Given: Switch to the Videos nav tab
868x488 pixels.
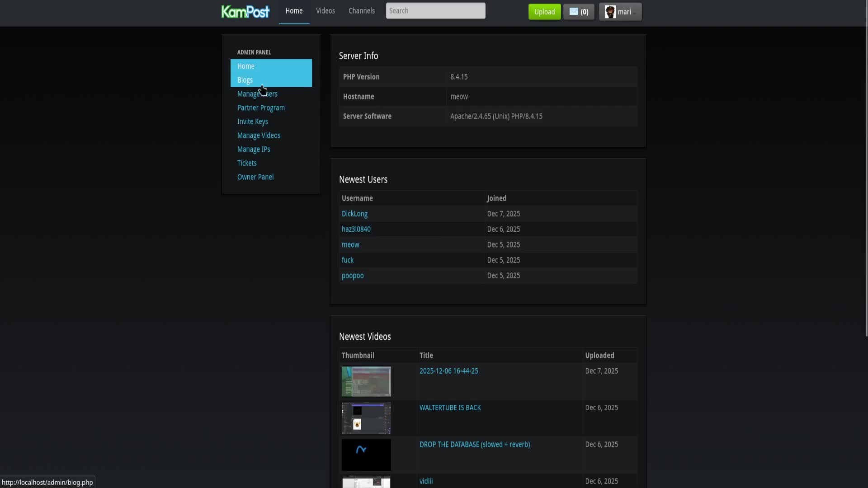Looking at the screenshot, I should (x=325, y=11).
